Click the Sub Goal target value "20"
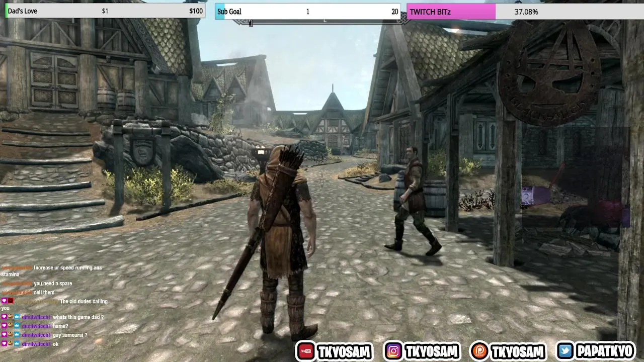This screenshot has width=644, height=362. (395, 12)
